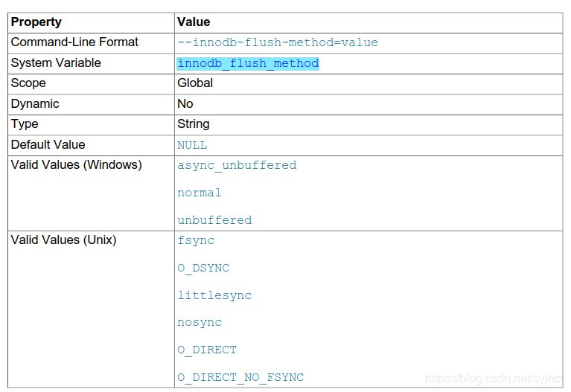Select the O_DIRECT_NO_FSYNC Unix value
The width and height of the screenshot is (571, 392).
click(240, 377)
